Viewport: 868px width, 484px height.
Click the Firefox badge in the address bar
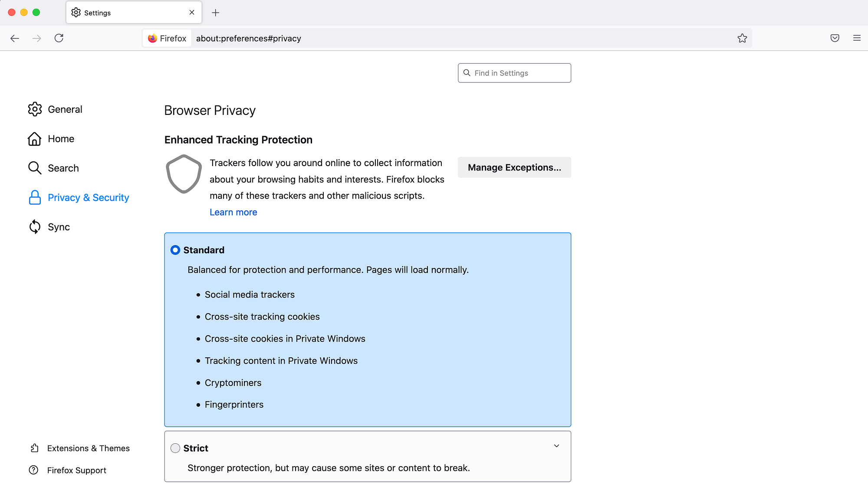(167, 38)
